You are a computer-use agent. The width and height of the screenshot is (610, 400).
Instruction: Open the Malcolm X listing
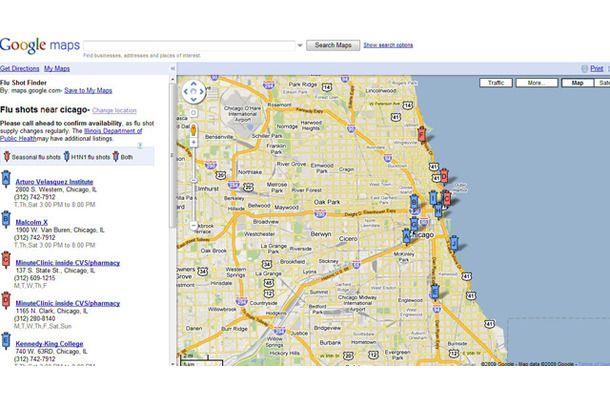pyautogui.click(x=32, y=222)
